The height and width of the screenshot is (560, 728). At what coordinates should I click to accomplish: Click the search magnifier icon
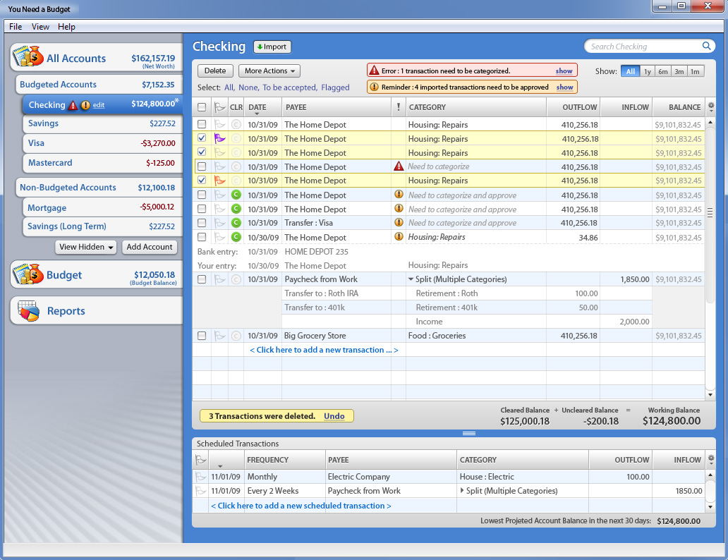click(x=706, y=46)
